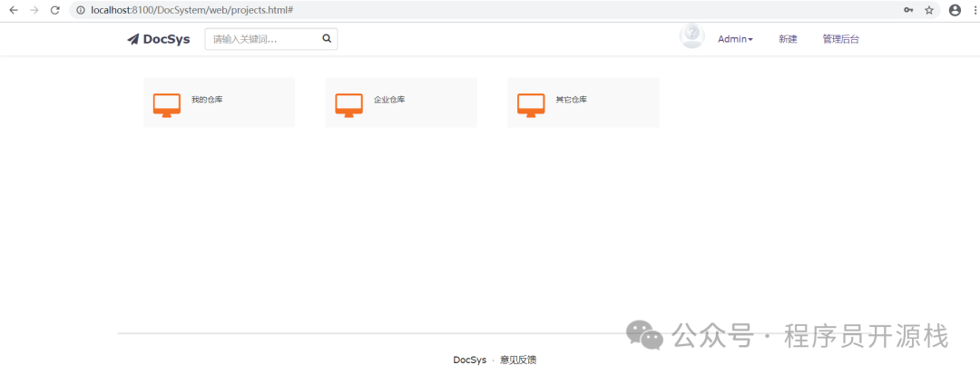Select 新建 in the top navigation
Screen dimensions: 980x375
tap(788, 39)
